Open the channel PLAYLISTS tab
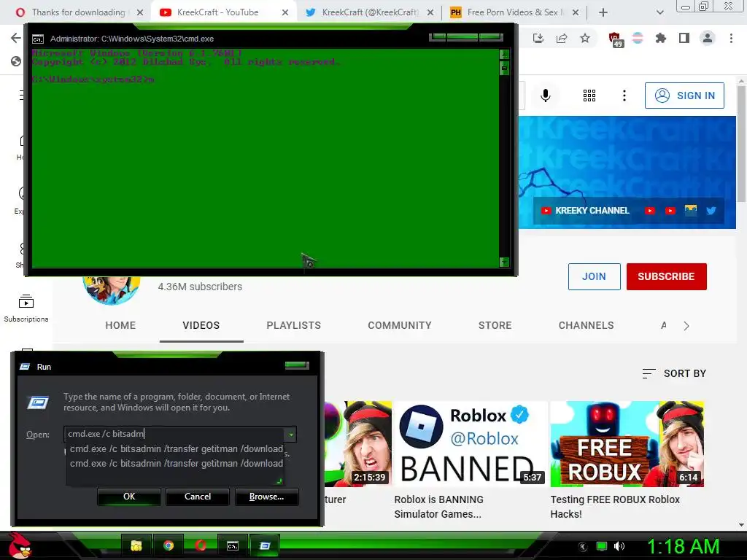 (x=293, y=325)
